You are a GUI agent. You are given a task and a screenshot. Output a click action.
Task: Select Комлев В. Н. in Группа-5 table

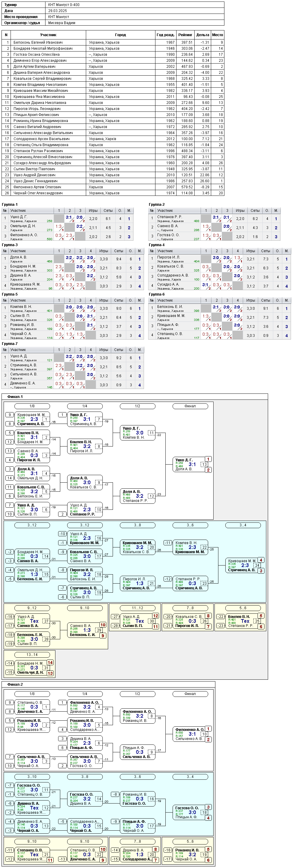[21, 307]
